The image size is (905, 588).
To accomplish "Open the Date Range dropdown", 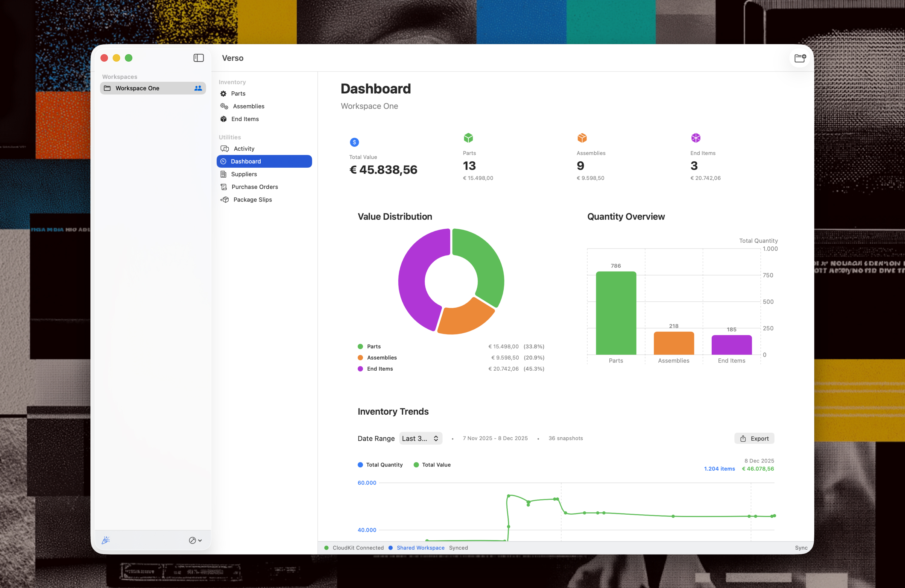I will coord(420,439).
